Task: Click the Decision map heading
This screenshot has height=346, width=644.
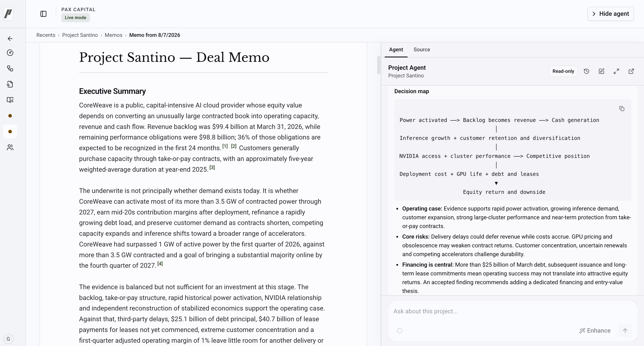Action: [411, 91]
